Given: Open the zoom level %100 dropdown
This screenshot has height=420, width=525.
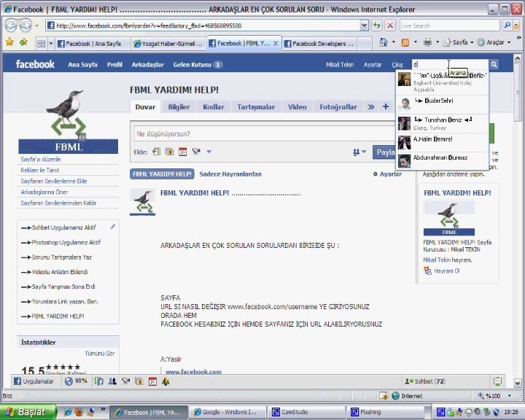Looking at the screenshot, I should click(509, 396).
